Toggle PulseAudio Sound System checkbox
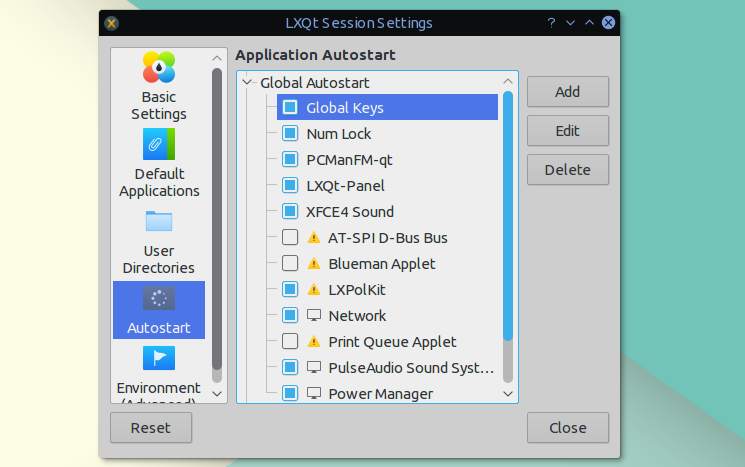Screen dimensions: 745x467 (290, 367)
